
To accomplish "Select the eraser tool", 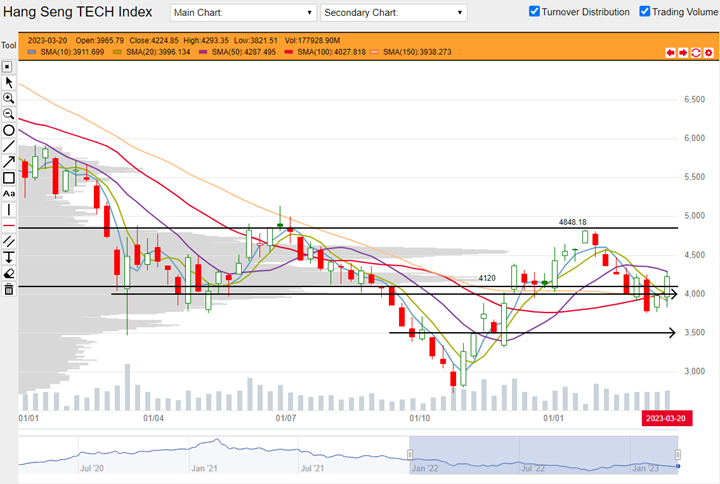I will (9, 273).
